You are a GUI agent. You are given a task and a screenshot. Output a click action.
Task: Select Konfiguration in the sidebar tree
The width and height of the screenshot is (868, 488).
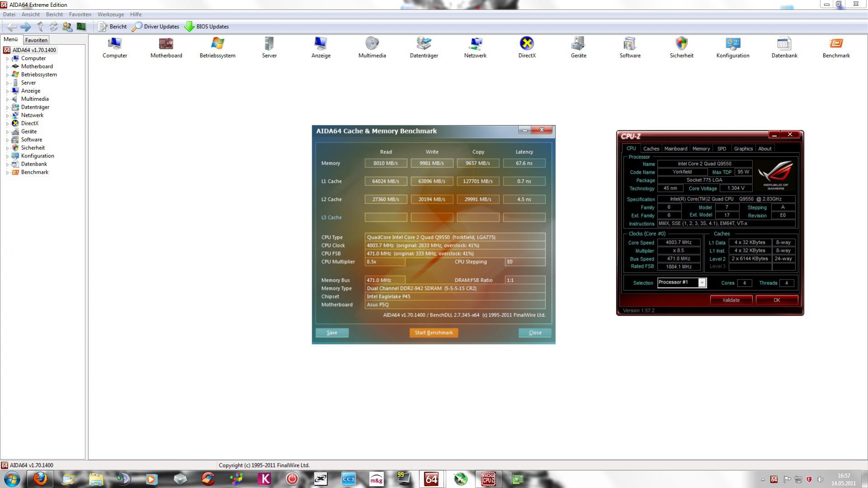tap(38, 156)
